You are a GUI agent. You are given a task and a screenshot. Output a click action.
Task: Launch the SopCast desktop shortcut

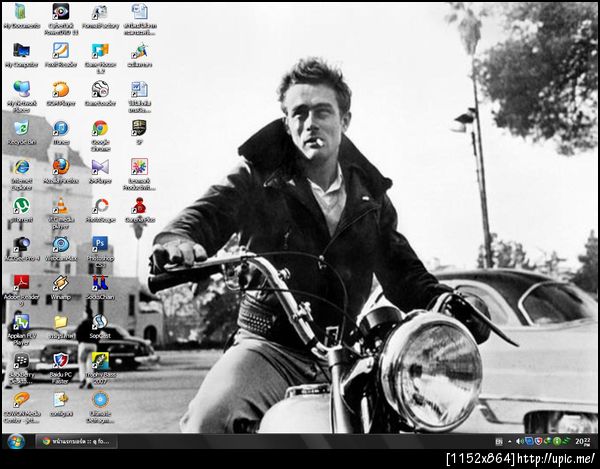100,322
